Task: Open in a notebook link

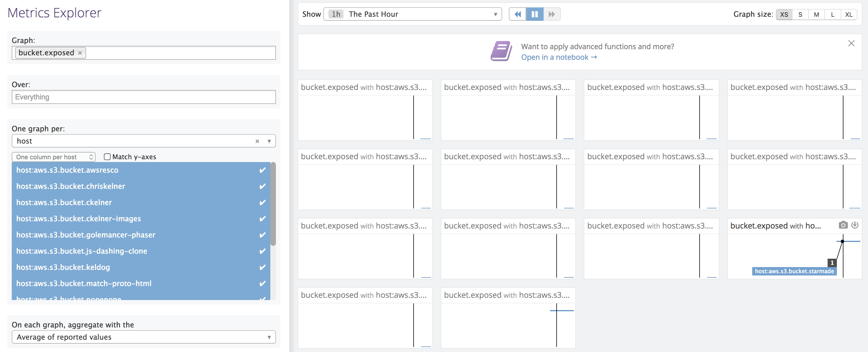Action: point(559,57)
